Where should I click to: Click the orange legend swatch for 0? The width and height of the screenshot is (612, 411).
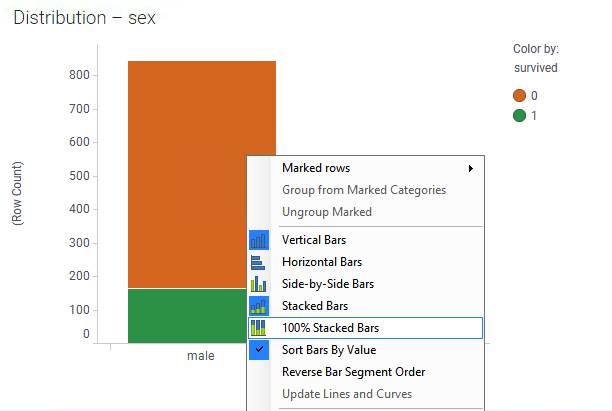519,95
